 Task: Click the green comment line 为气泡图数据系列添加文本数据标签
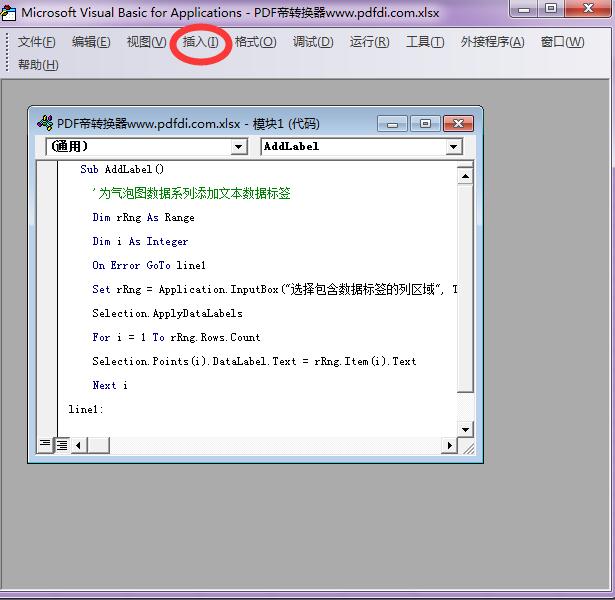click(x=192, y=193)
